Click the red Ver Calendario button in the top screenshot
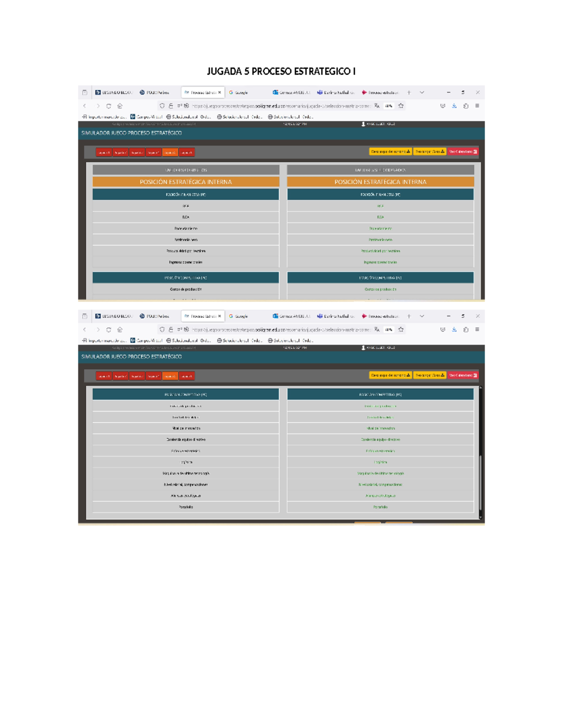The height and width of the screenshot is (728, 563). pos(463,151)
